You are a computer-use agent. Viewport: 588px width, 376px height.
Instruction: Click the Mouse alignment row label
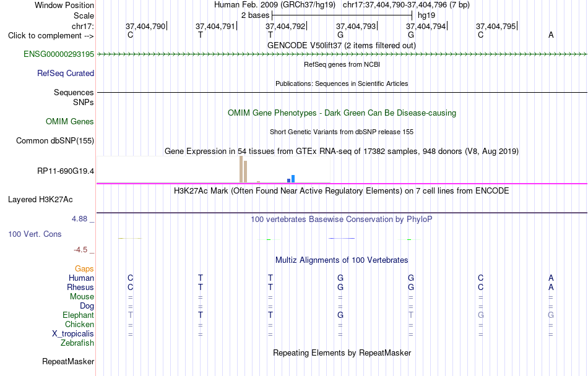pyautogui.click(x=82, y=297)
